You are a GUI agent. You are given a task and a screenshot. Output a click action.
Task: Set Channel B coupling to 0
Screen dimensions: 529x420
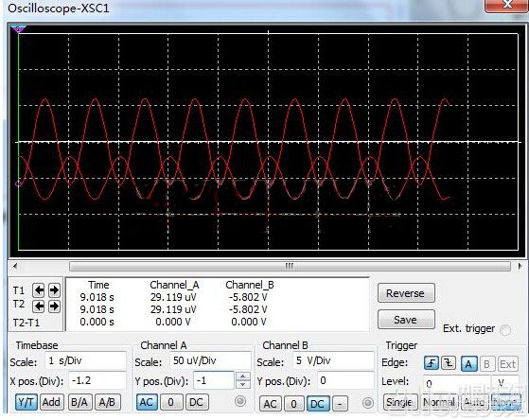point(294,404)
